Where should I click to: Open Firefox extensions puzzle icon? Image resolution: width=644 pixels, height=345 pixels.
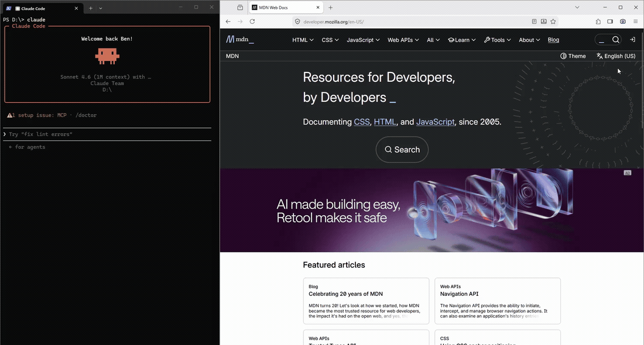point(598,21)
